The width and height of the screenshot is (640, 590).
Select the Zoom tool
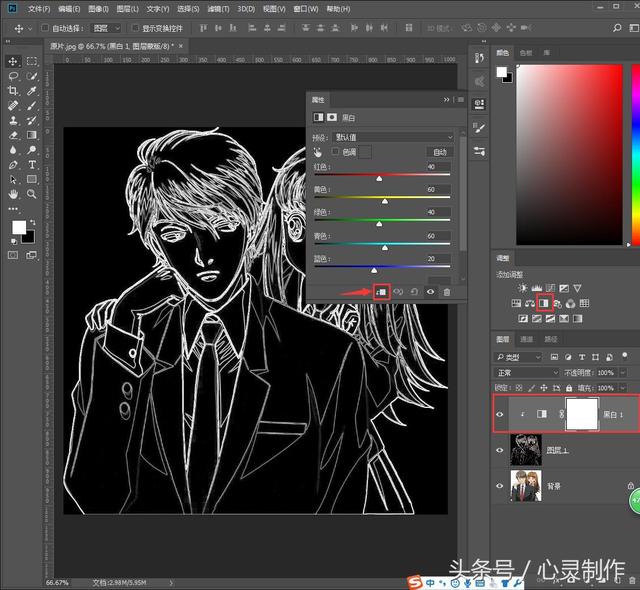pos(32,194)
